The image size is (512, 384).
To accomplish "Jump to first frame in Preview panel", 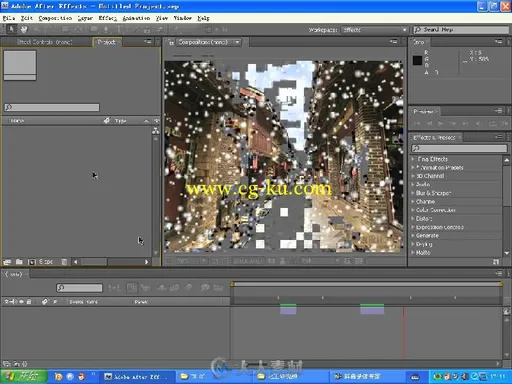I will click(x=417, y=123).
